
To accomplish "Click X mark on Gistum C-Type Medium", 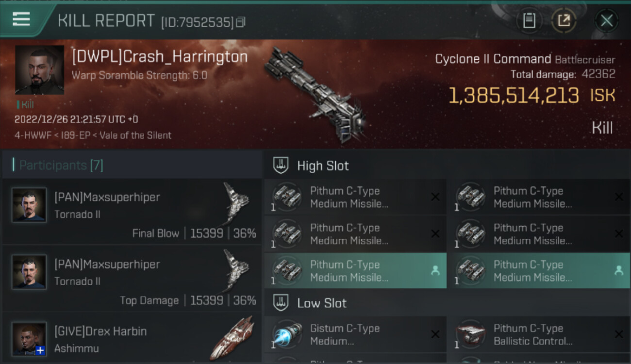I will (435, 334).
